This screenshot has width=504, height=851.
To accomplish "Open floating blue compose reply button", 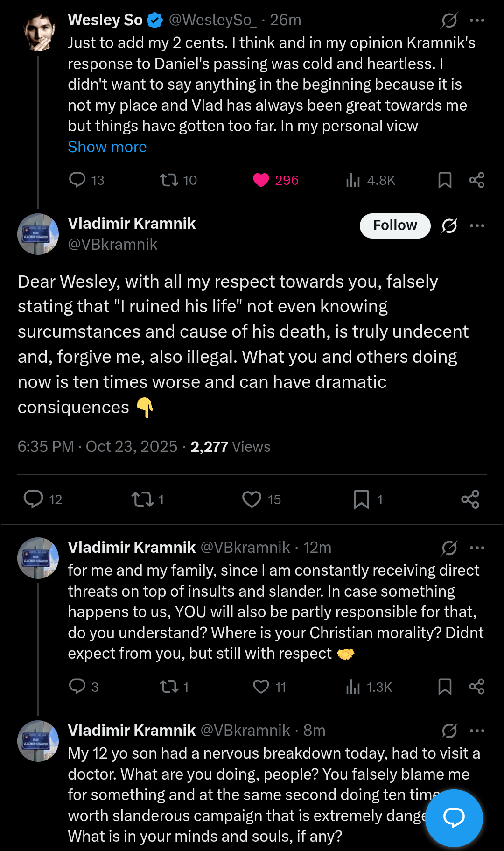I will 454,818.
